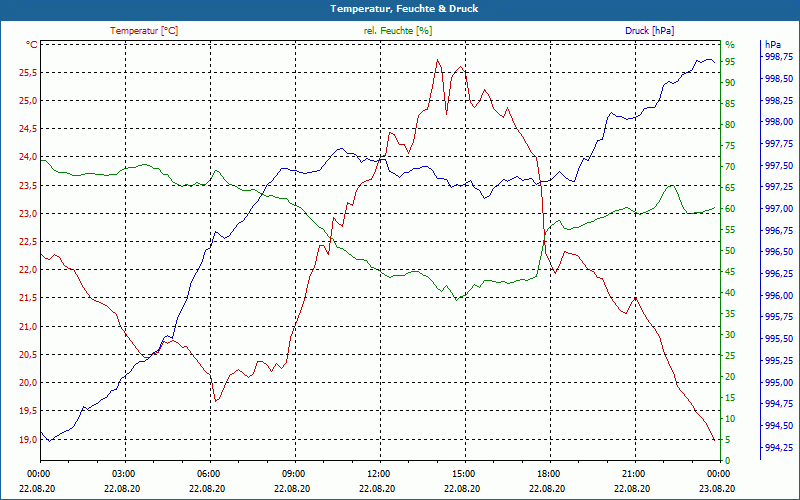Pick the green '30' humidity label

tap(730, 335)
